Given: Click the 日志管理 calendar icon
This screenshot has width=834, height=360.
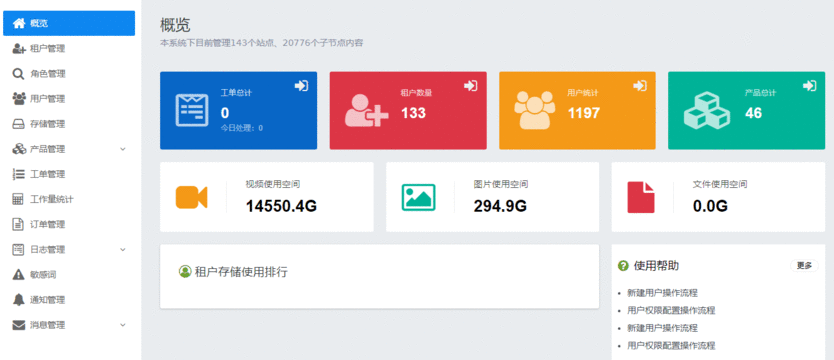Looking at the screenshot, I should 19,249.
